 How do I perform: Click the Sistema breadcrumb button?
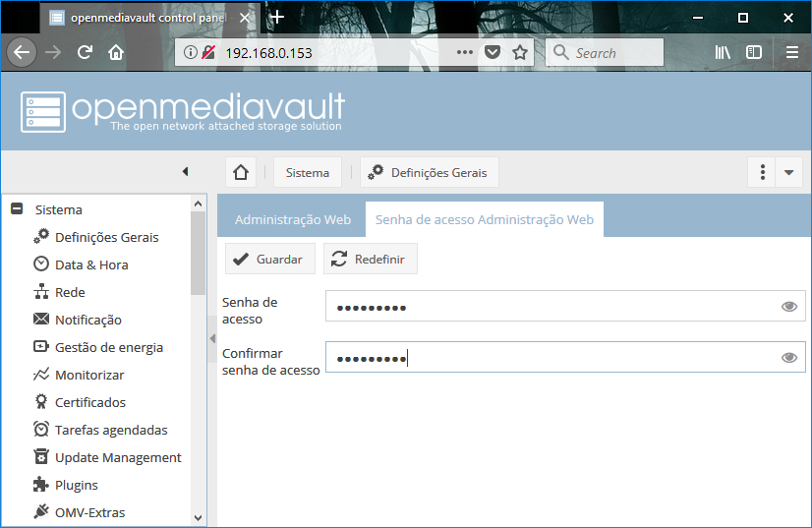[308, 172]
